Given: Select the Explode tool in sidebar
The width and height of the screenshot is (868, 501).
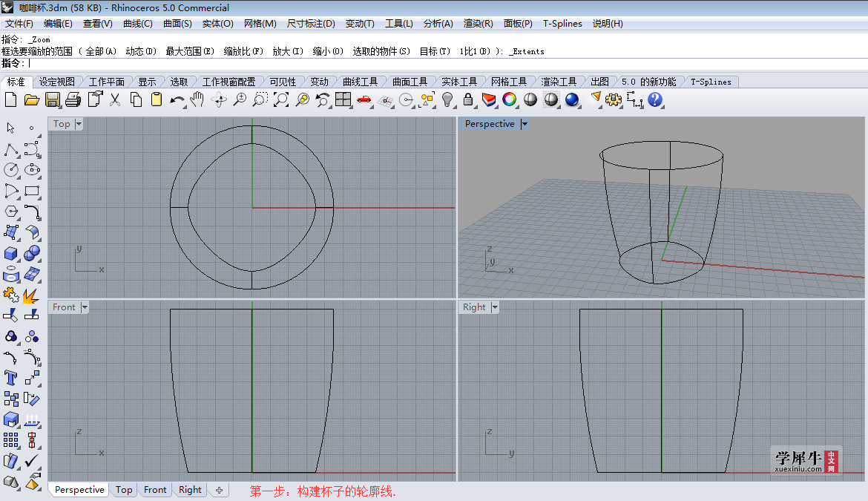Looking at the screenshot, I should [32, 295].
